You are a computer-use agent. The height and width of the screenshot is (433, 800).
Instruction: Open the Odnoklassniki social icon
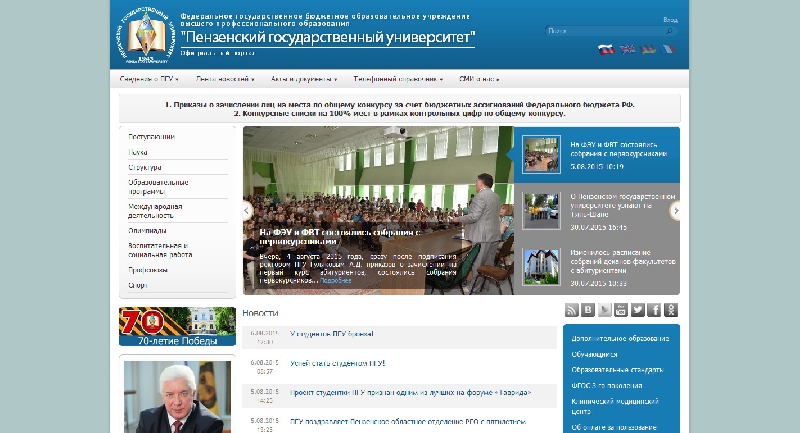click(671, 310)
